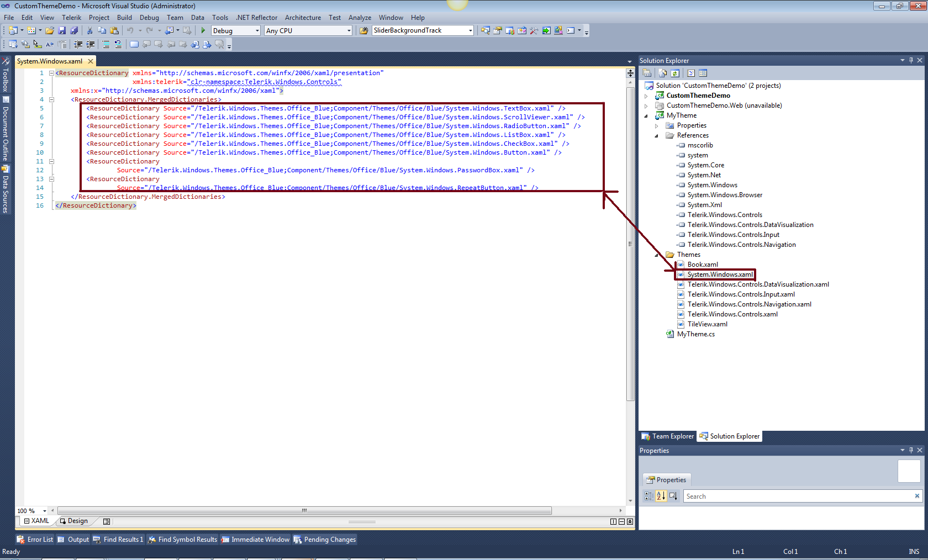
Task: Select System.Windows.xaml in Solution Explorer tree
Action: [x=720, y=274]
